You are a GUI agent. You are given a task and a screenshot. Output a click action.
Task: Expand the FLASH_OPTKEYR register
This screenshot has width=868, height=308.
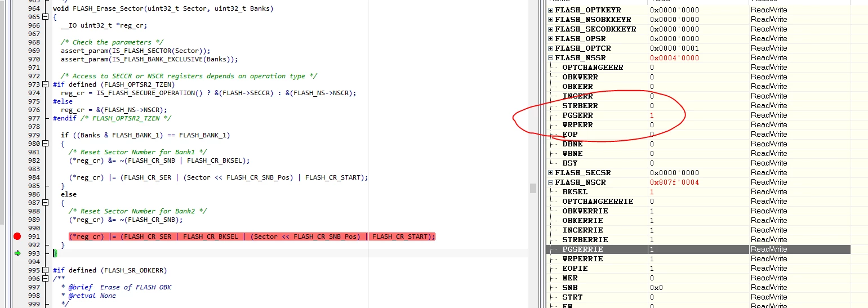(x=551, y=10)
